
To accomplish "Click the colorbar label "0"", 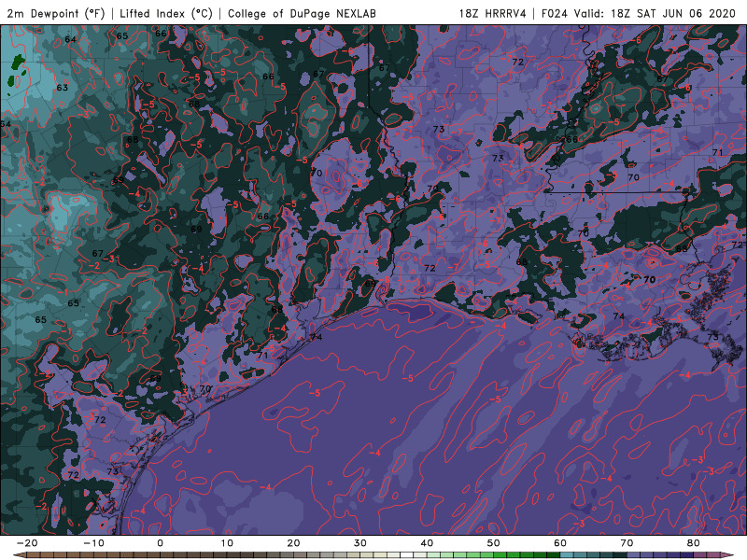I will point(160,543).
